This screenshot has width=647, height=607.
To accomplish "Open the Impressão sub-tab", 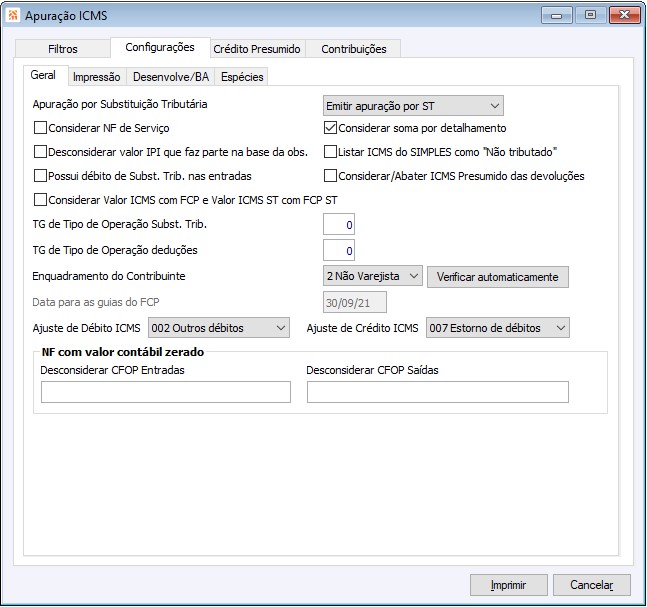I will tap(97, 77).
